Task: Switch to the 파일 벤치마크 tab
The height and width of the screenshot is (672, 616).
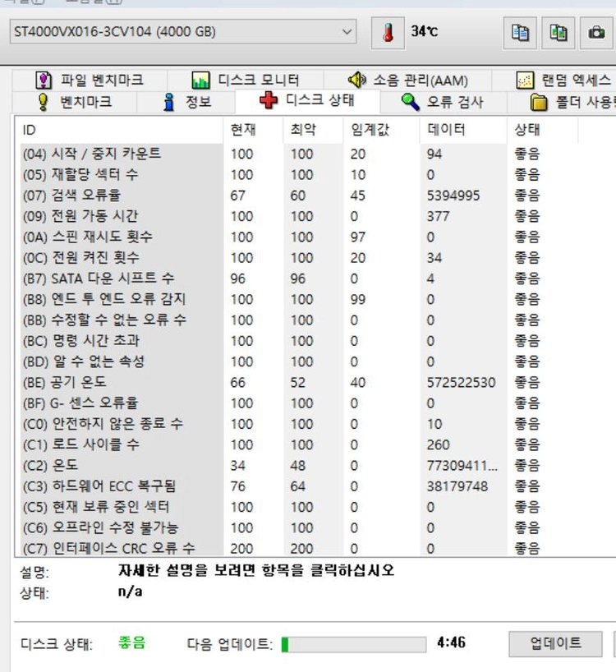Action: [x=90, y=81]
